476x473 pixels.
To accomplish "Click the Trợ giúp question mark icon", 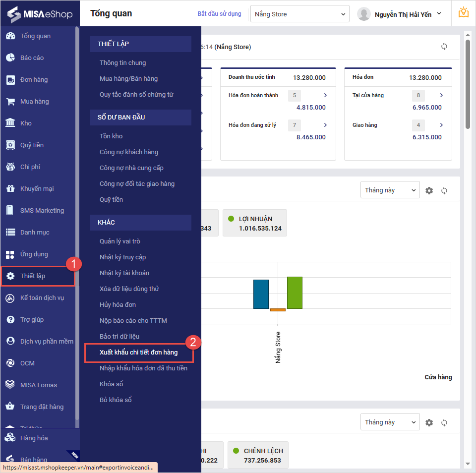I will click(10, 320).
